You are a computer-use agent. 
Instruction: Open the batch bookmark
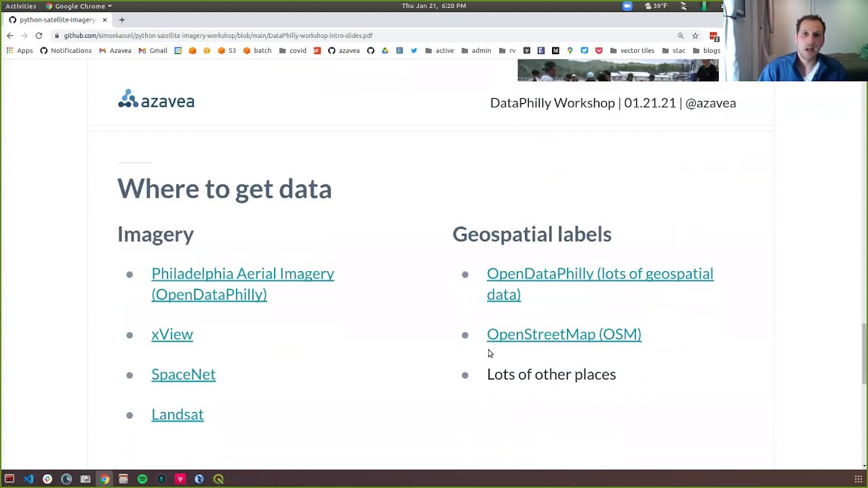(257, 50)
